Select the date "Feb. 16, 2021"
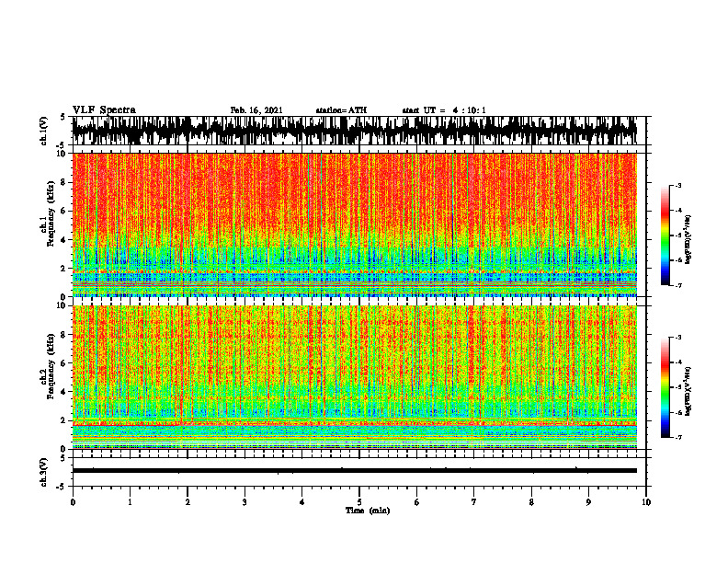Screen dimensions: 728x563 coord(256,110)
